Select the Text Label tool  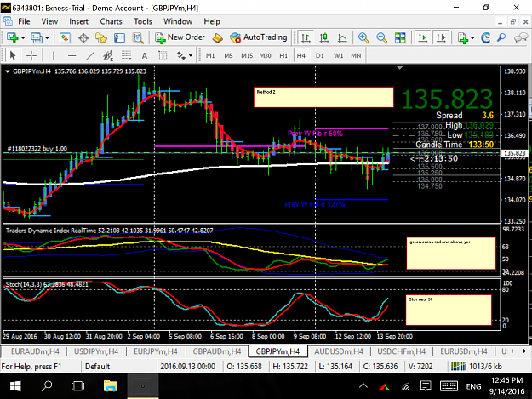[163, 55]
